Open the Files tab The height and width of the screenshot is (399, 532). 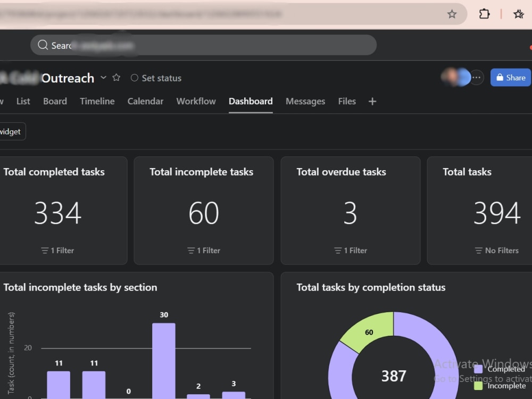point(347,102)
